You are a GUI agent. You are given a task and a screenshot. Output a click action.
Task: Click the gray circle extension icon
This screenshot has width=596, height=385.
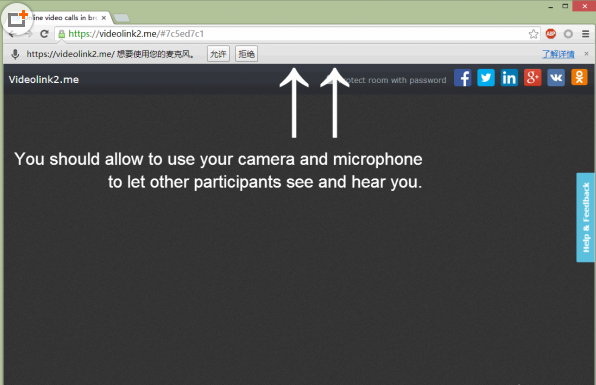click(568, 34)
